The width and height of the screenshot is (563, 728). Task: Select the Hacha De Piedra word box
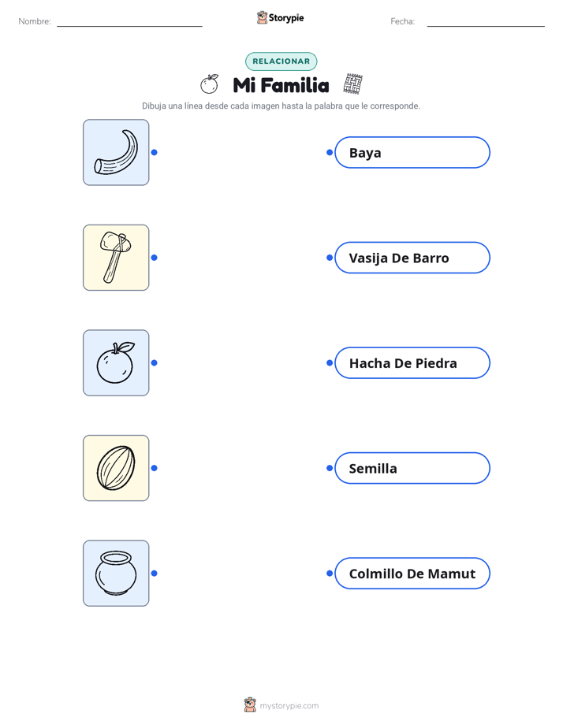tap(412, 362)
